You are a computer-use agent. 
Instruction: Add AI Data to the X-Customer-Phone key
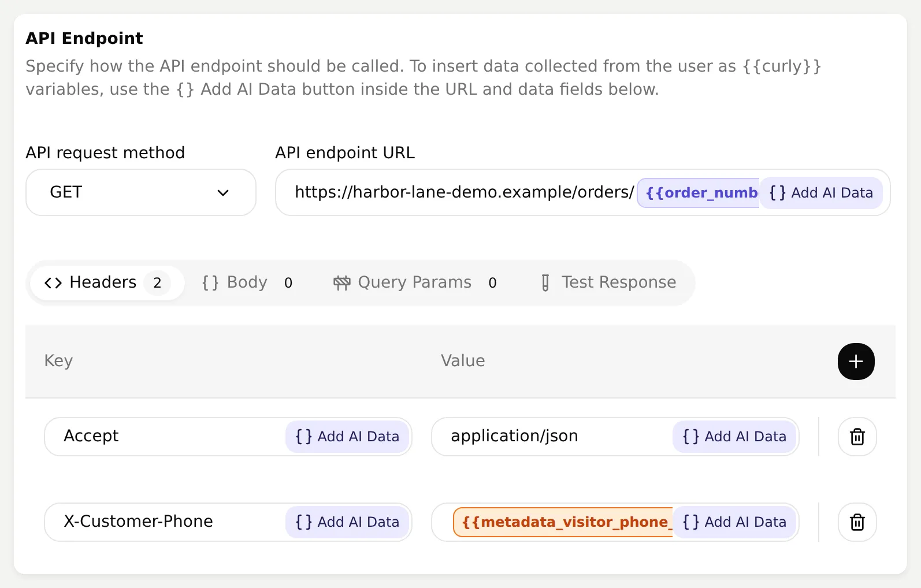(347, 522)
